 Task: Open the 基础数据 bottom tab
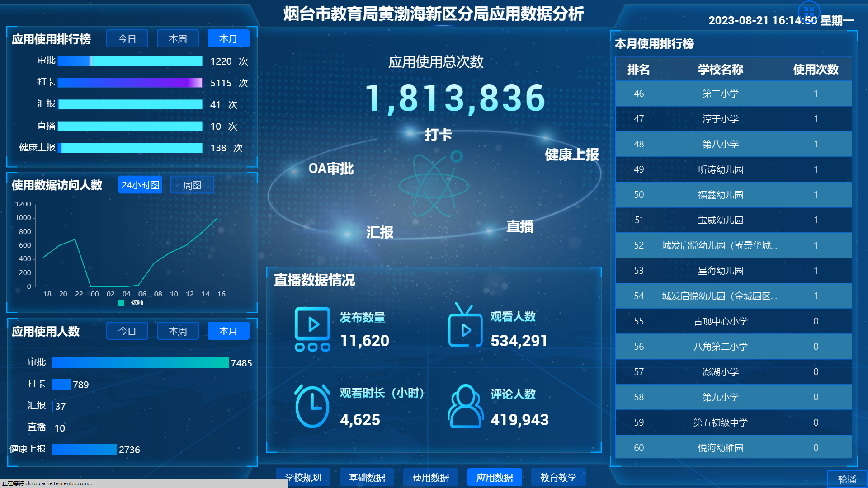point(367,477)
